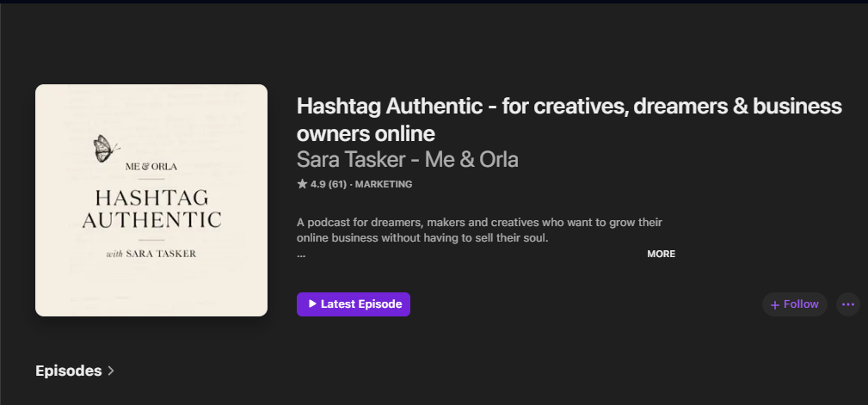Select the MARKETING category label
Viewport: 868px width, 405px height.
384,184
